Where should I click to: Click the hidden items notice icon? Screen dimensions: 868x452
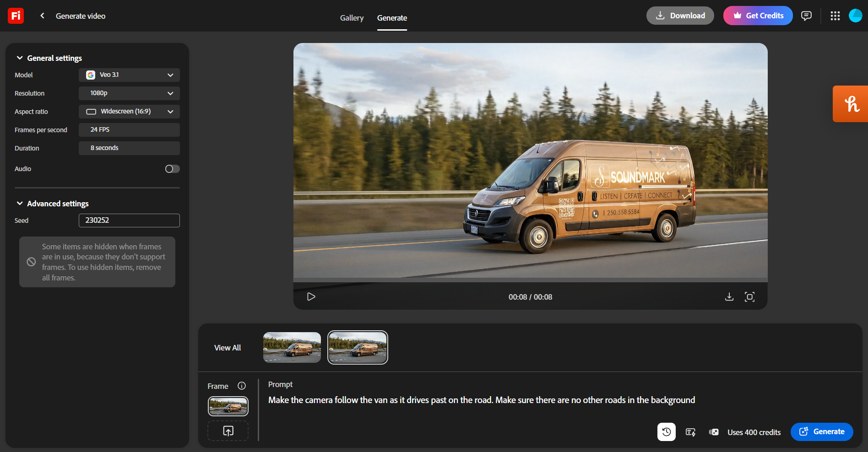[31, 262]
